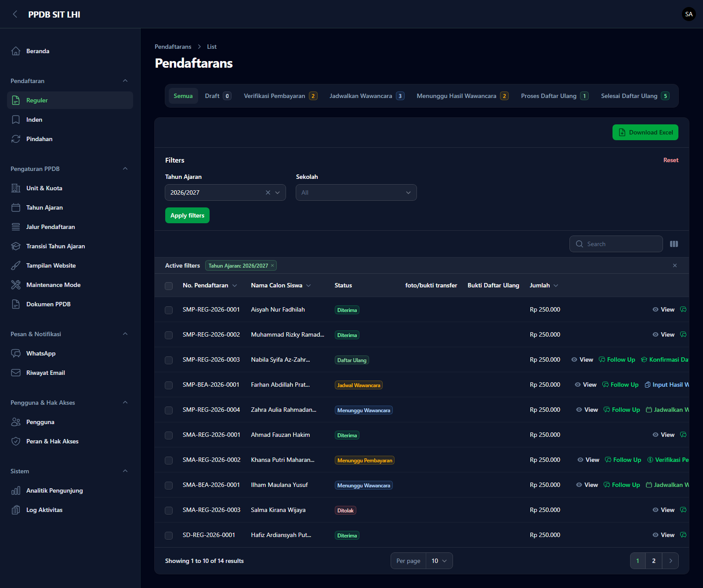Click Log Aktivitas clipboard icon
The height and width of the screenshot is (588, 703).
(x=16, y=510)
